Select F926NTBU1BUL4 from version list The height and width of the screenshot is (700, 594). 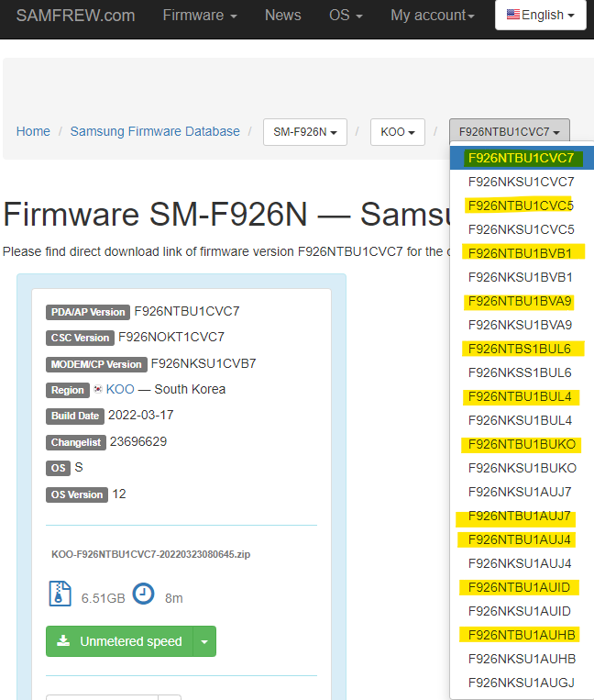[x=522, y=396]
